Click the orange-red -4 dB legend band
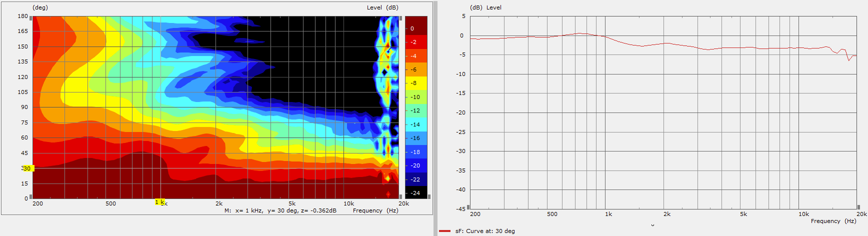This screenshot has width=868, height=236. click(x=416, y=55)
